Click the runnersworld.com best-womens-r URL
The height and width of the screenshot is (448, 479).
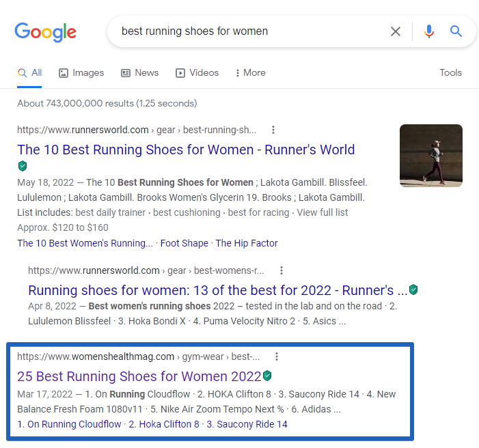pos(146,270)
